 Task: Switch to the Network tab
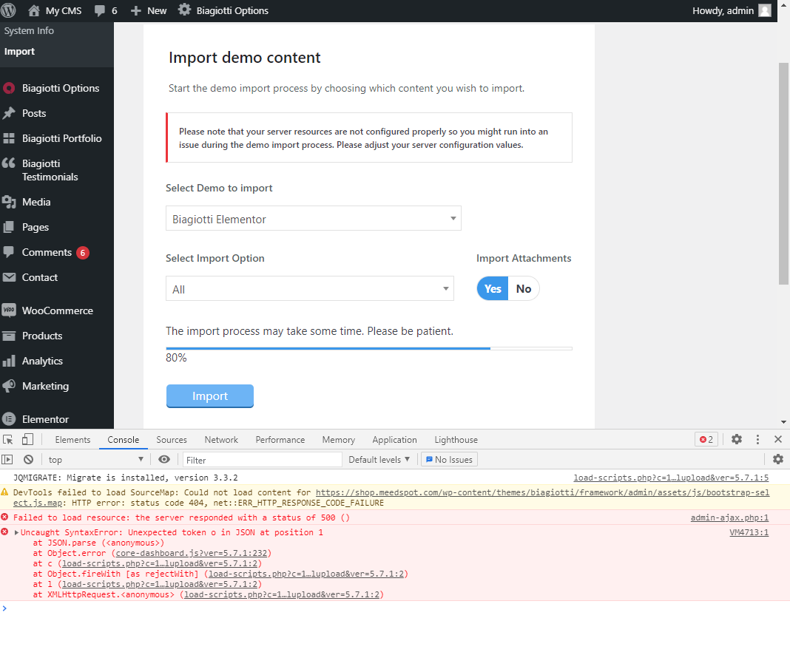(x=221, y=439)
